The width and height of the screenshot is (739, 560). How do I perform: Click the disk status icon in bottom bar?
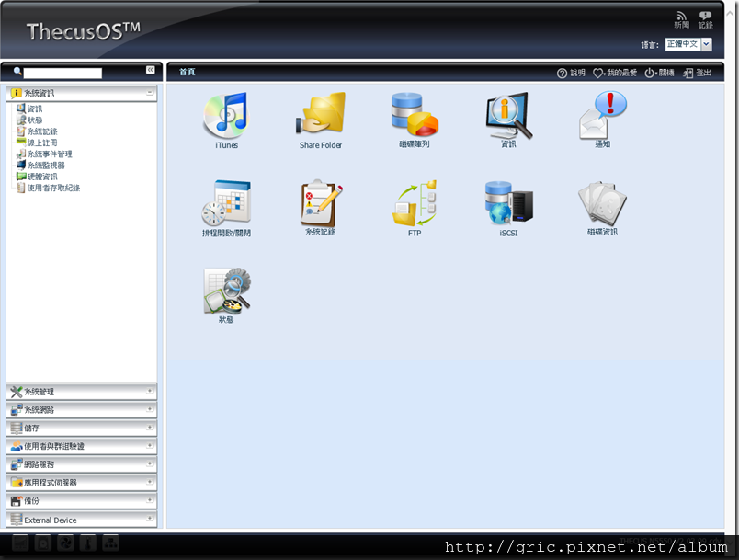pos(43,543)
